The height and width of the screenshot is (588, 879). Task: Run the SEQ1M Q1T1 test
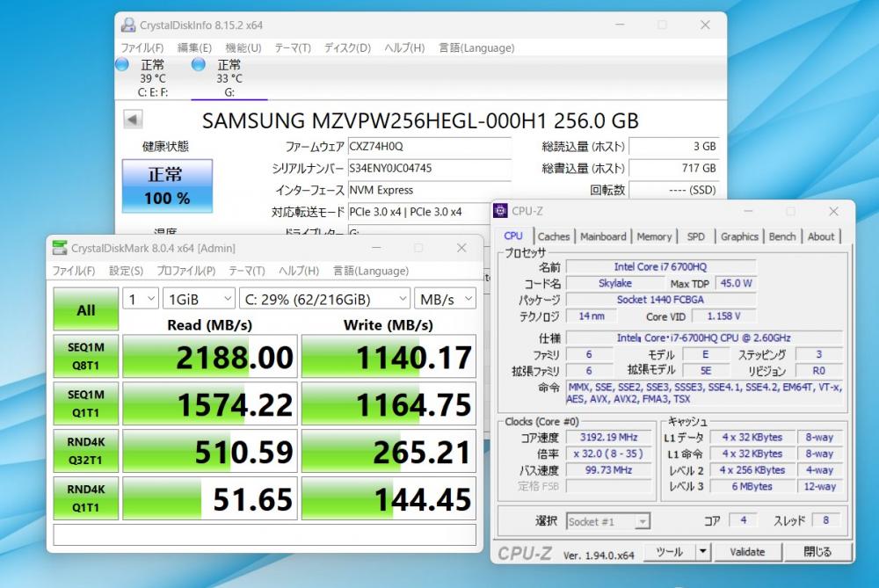pyautogui.click(x=86, y=403)
